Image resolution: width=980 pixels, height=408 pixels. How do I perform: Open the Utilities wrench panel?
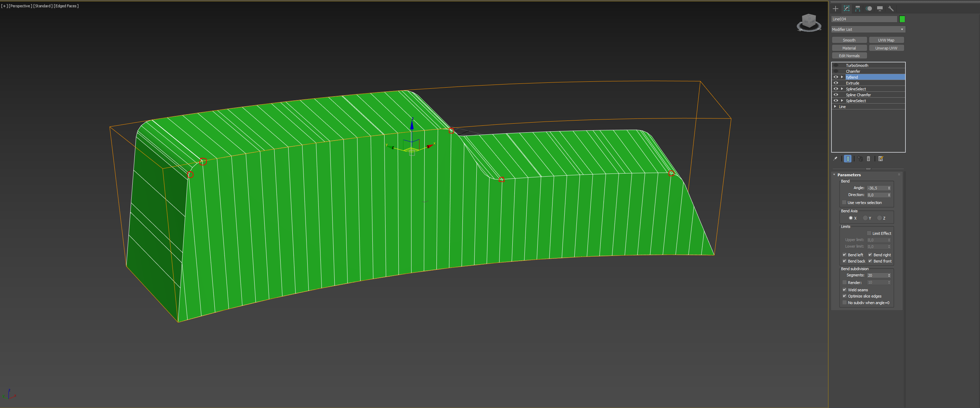pyautogui.click(x=891, y=8)
